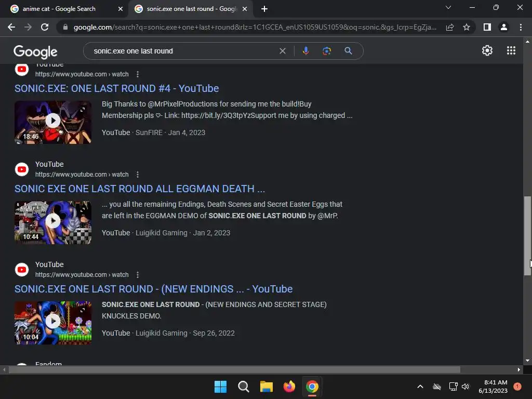Screen dimensions: 532x399
Task: Open more options for NEW ENDINGS result
Action: (137, 275)
